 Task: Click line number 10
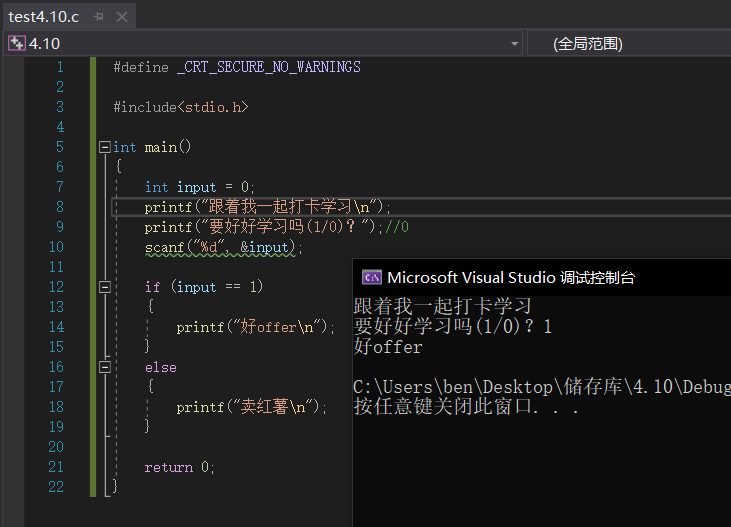pos(56,247)
